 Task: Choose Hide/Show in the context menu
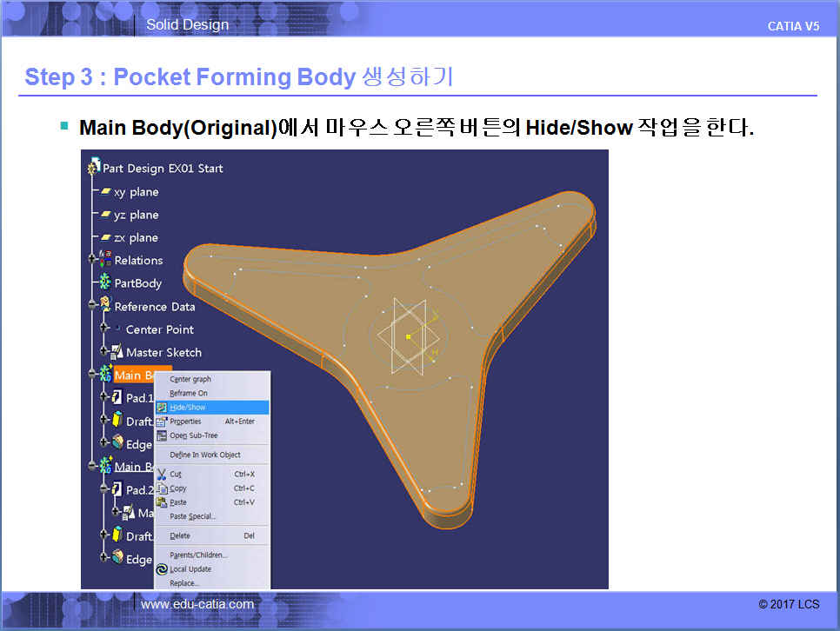click(188, 407)
